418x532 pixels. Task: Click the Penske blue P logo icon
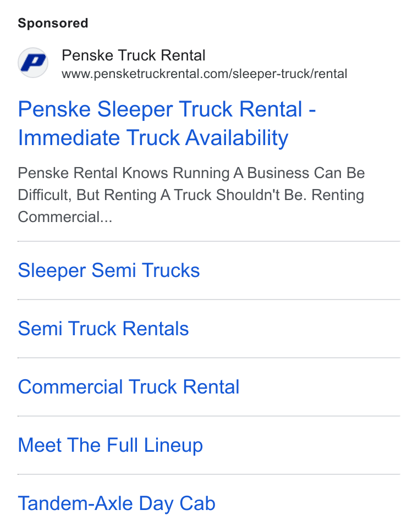click(33, 63)
